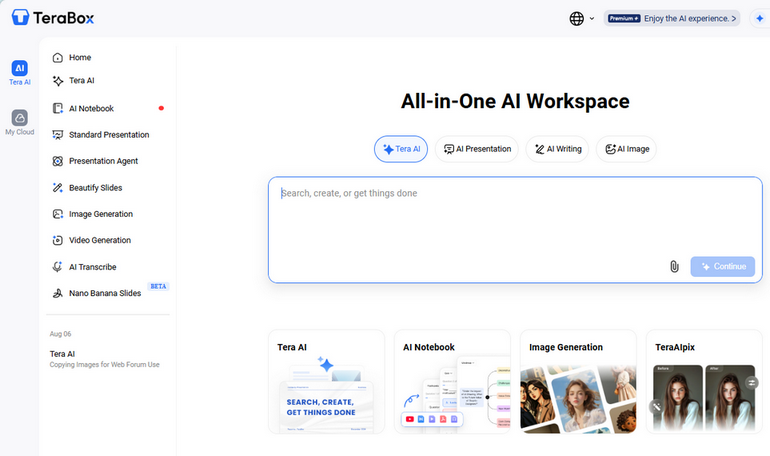
Task: Click Premium Enjoy the AI experience banner
Action: [672, 19]
